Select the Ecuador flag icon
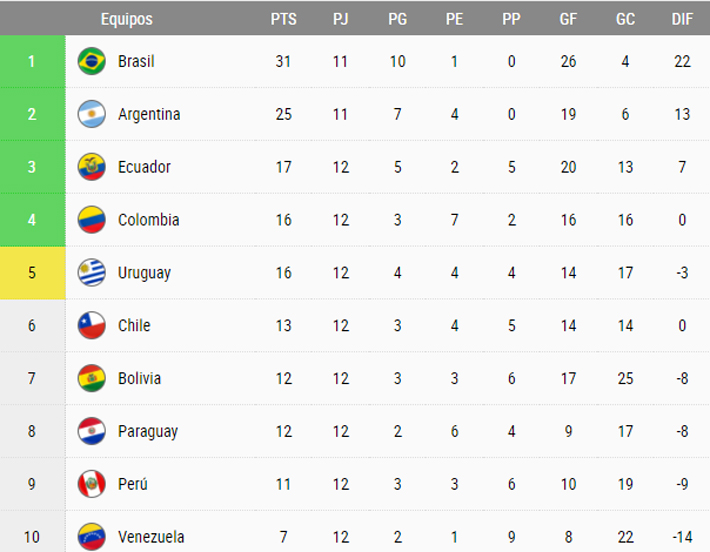 91,167
